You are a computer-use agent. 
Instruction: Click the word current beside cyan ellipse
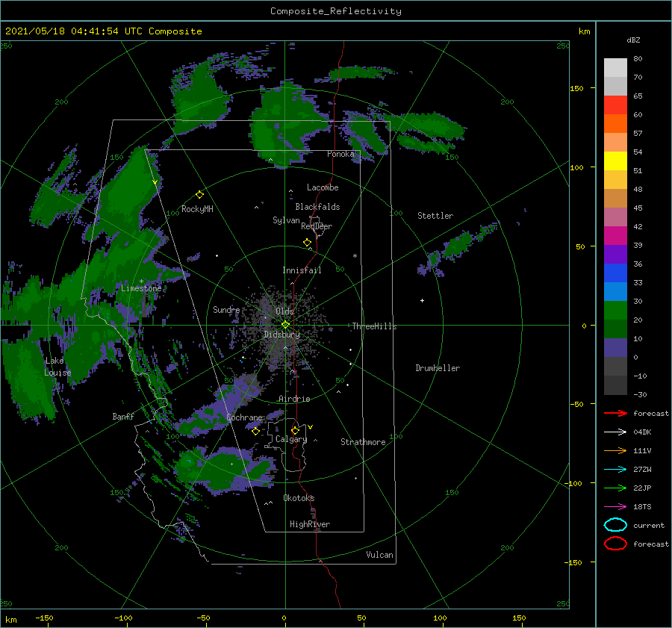click(649, 525)
